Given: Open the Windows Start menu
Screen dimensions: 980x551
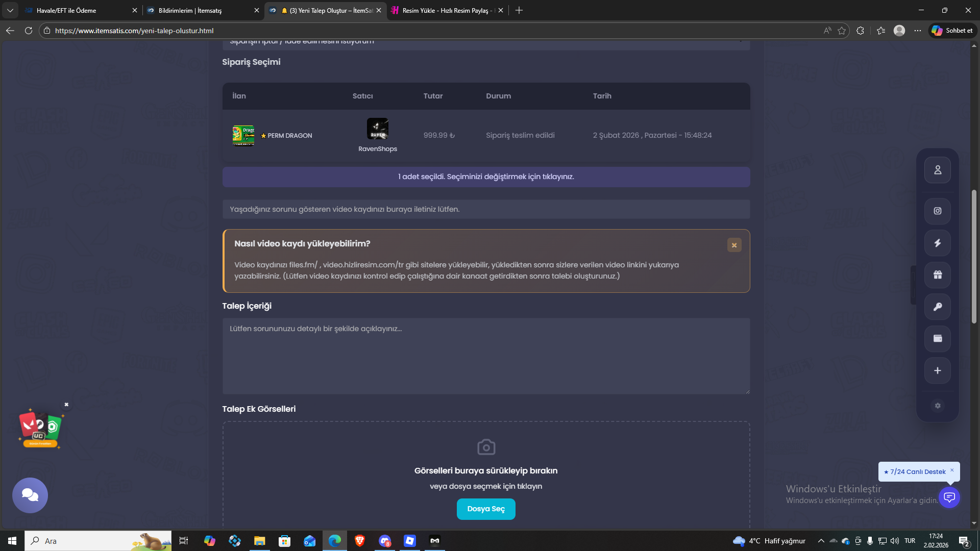Looking at the screenshot, I should [x=12, y=541].
